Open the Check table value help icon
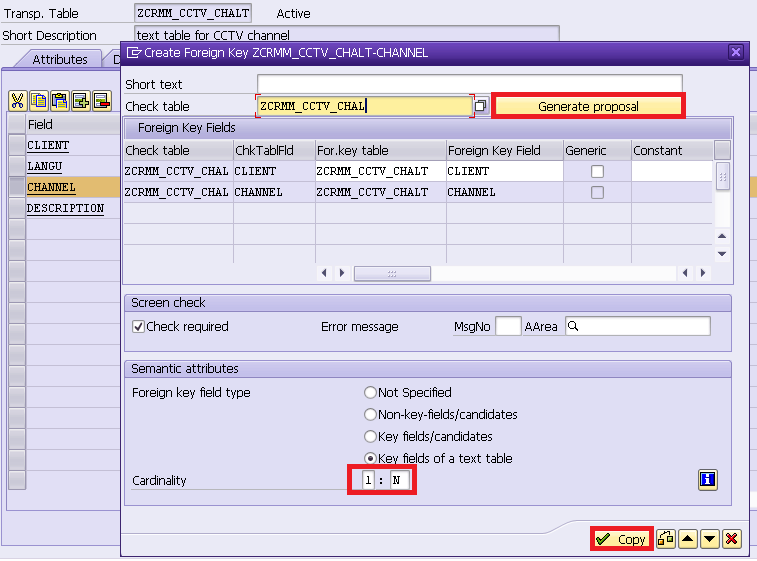This screenshot has width=757, height=561. pos(481,106)
